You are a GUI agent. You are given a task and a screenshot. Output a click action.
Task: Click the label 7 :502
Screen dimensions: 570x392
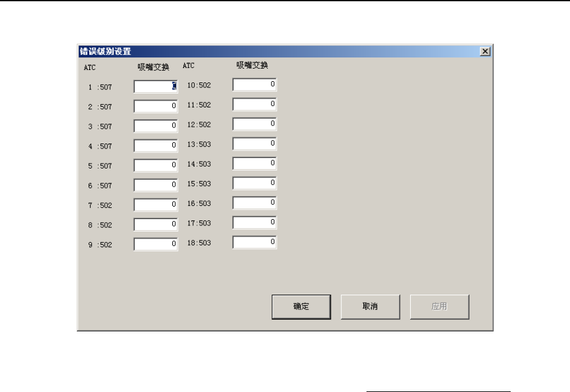point(100,205)
